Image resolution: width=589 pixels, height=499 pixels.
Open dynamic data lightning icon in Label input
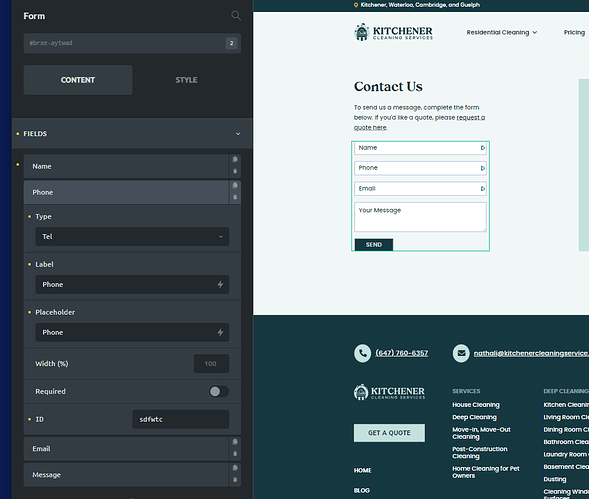click(x=220, y=284)
